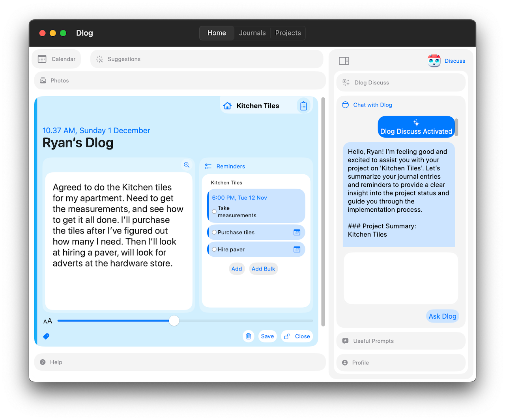The height and width of the screenshot is (420, 505).
Task: Click the Photos picture icon
Action: (x=43, y=80)
